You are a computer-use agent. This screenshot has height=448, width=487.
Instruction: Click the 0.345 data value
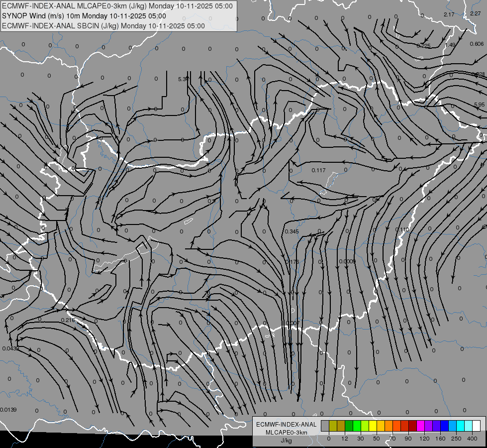pyautogui.click(x=292, y=231)
